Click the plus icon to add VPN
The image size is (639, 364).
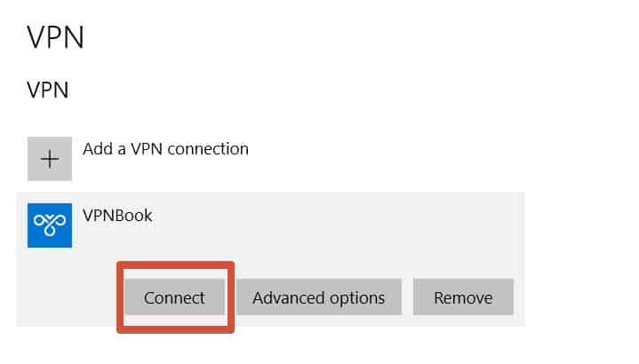[50, 159]
